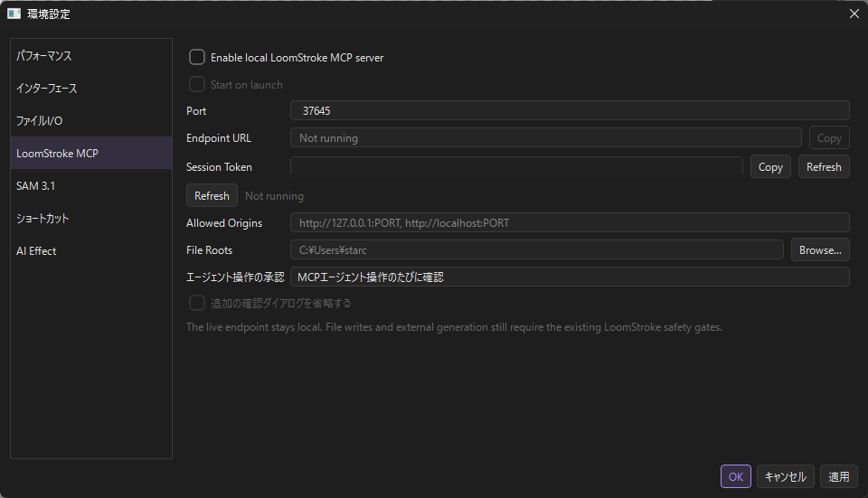Go to the ショートカット section
This screenshot has height=498, width=868.
(91, 218)
